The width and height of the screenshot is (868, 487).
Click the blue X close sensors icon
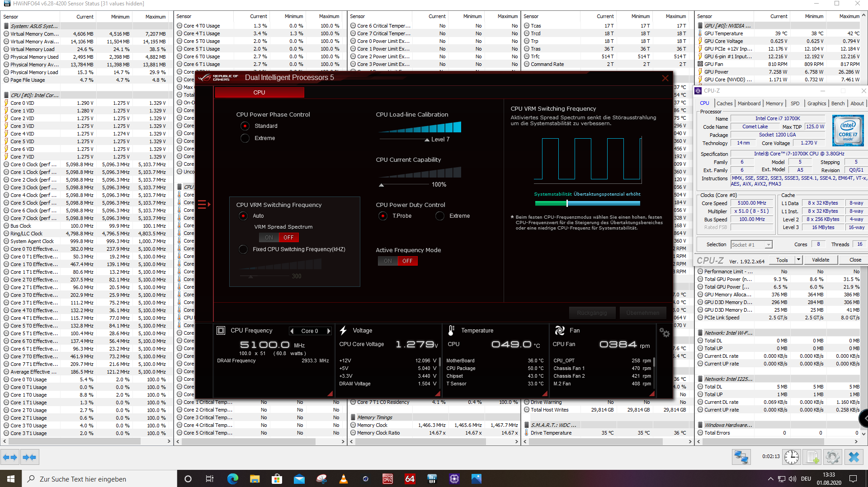click(x=854, y=457)
